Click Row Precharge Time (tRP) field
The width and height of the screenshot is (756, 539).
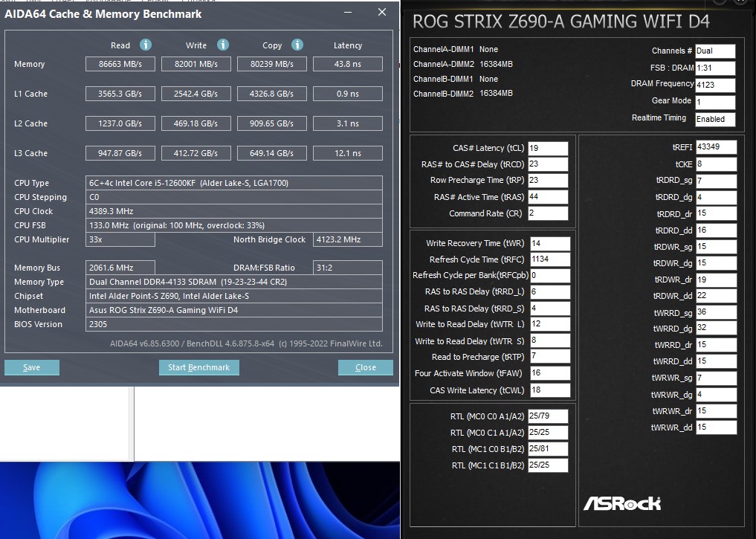[548, 181]
